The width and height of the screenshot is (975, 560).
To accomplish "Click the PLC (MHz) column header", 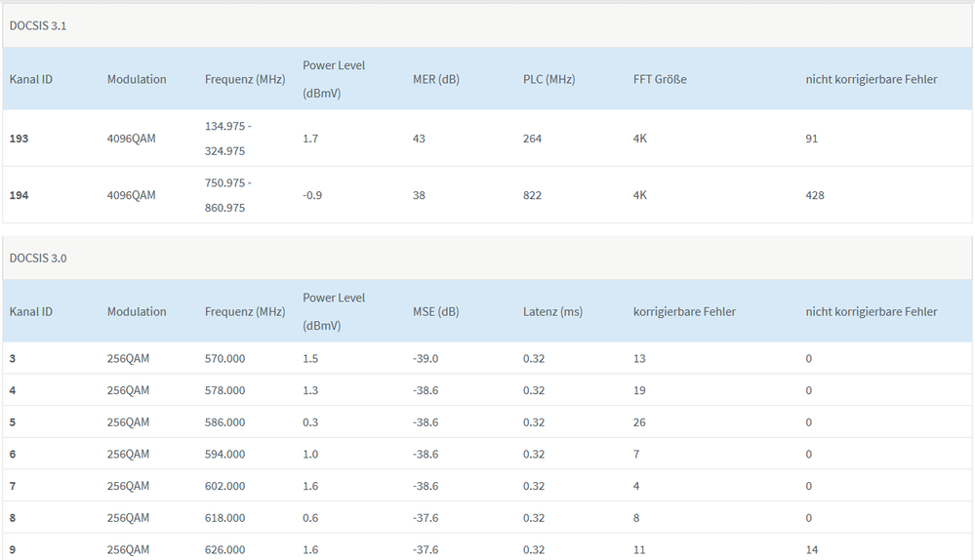I will tap(549, 80).
